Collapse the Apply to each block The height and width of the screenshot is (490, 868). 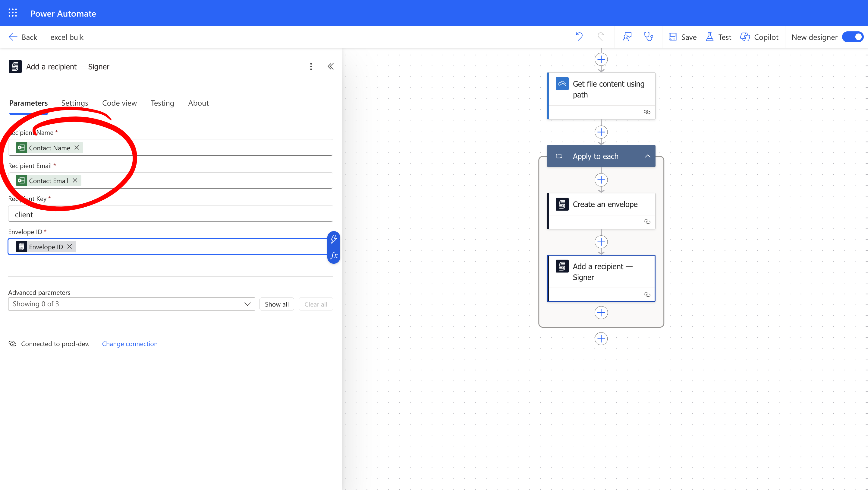click(647, 156)
